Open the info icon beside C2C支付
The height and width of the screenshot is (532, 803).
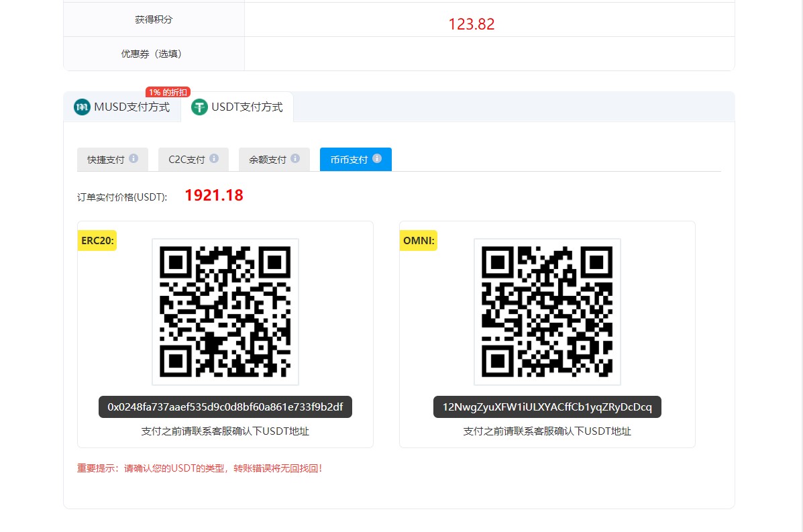[x=214, y=159]
